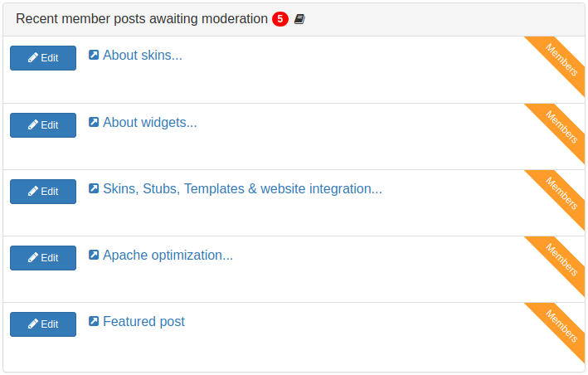
Task: Click the red badge showing 5
Action: 280,19
